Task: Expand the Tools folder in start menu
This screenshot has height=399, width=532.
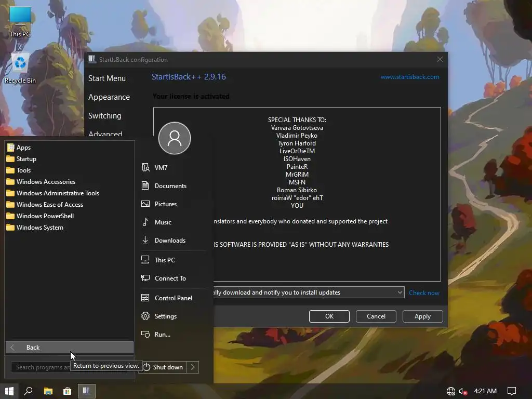Action: point(19,170)
